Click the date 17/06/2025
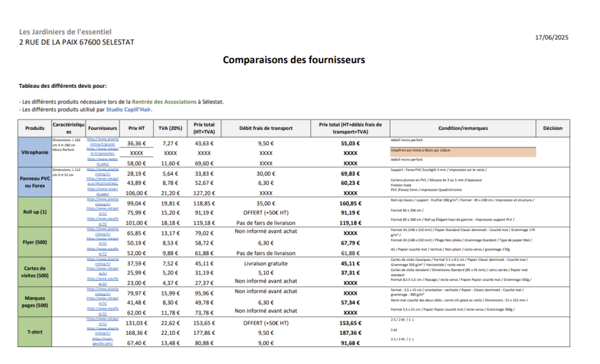The width and height of the screenshot is (600, 364). [552, 37]
